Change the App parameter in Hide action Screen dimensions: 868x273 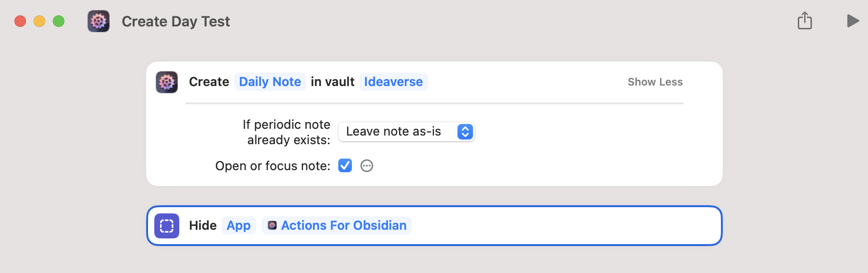[238, 225]
